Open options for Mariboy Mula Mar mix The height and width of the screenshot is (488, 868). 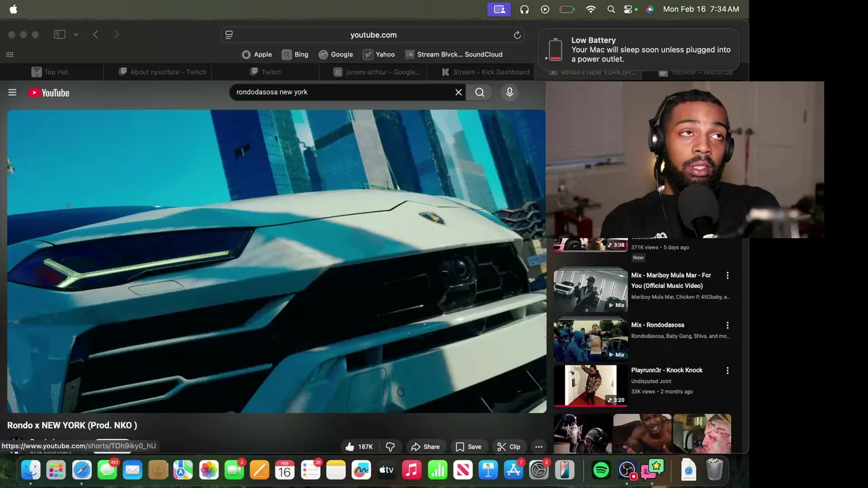click(x=728, y=275)
